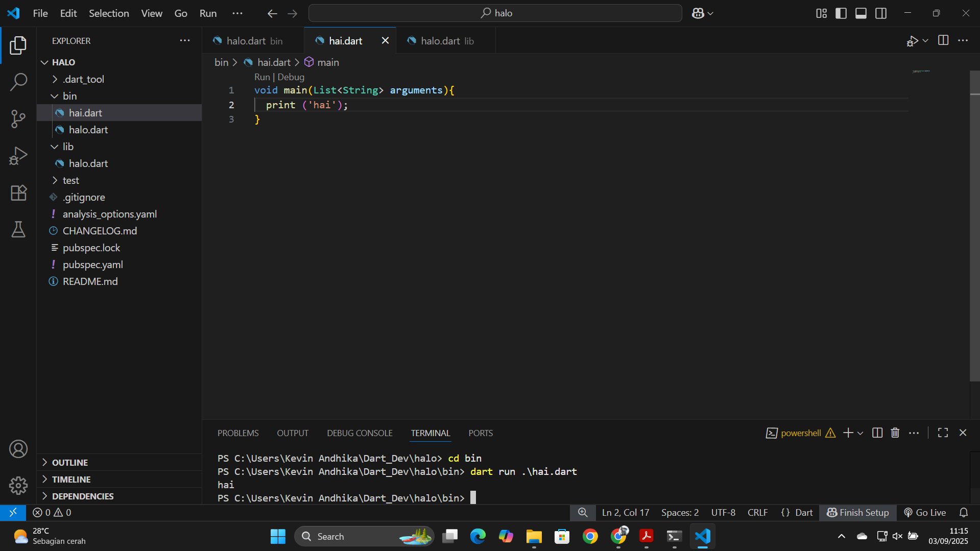980x551 pixels.
Task: Open the Selection menu
Action: click(109, 13)
